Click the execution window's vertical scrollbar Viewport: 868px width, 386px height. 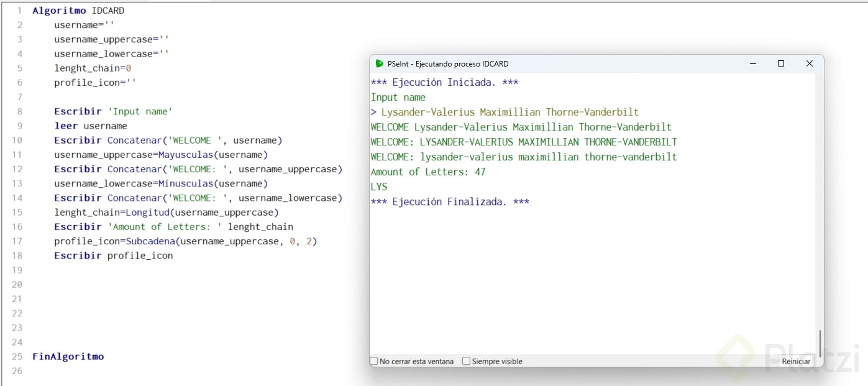click(820, 342)
